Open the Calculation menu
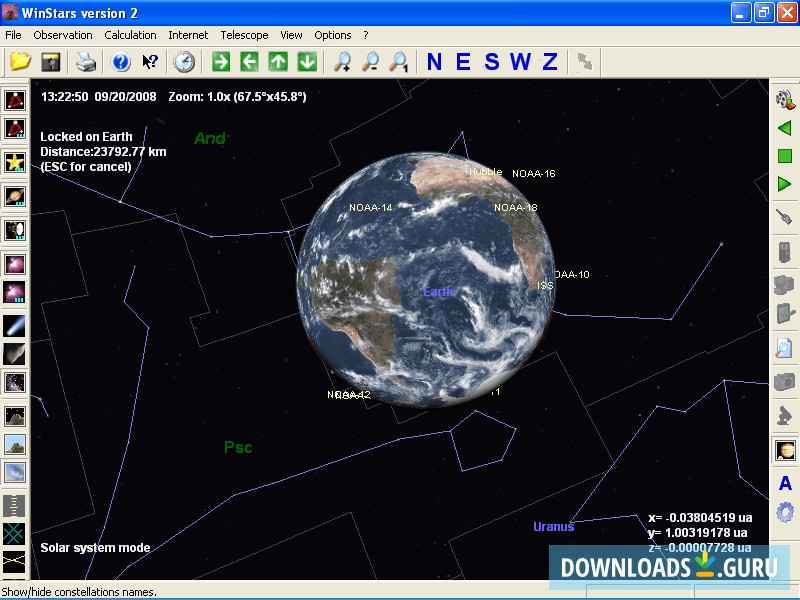The height and width of the screenshot is (600, 800). [130, 35]
